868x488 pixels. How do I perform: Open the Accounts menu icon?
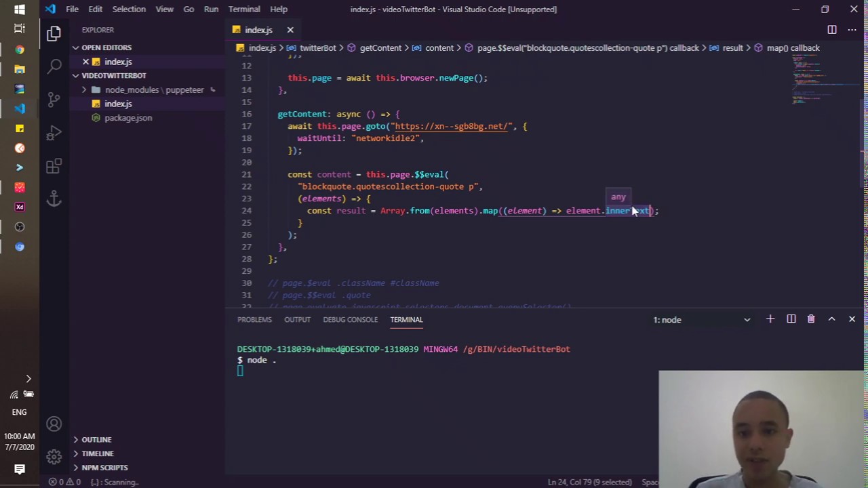54,424
